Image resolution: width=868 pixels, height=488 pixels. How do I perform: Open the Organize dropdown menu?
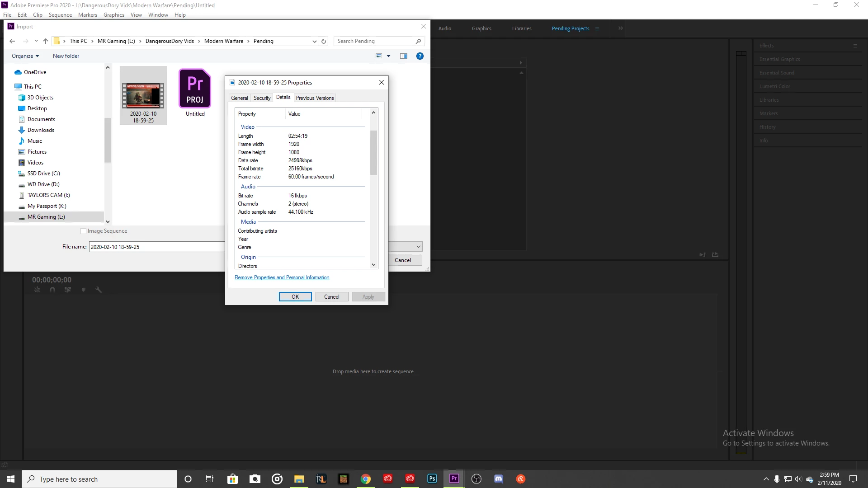pos(25,56)
